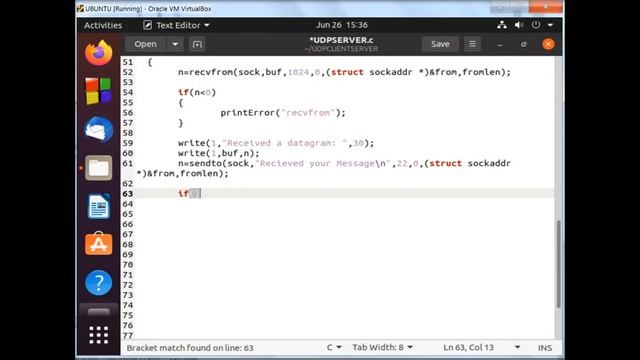
Task: Open the hamburger menu in Text Editor
Action: 472,44
